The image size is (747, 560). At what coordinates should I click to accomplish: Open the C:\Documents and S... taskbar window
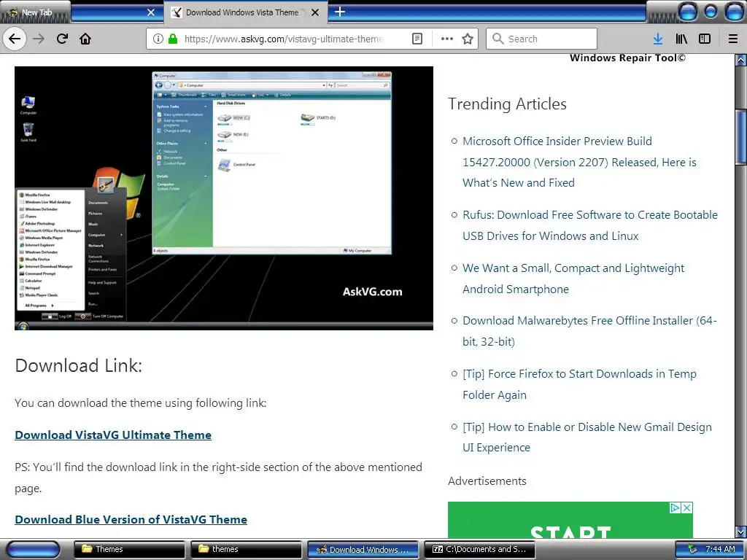pos(479,550)
